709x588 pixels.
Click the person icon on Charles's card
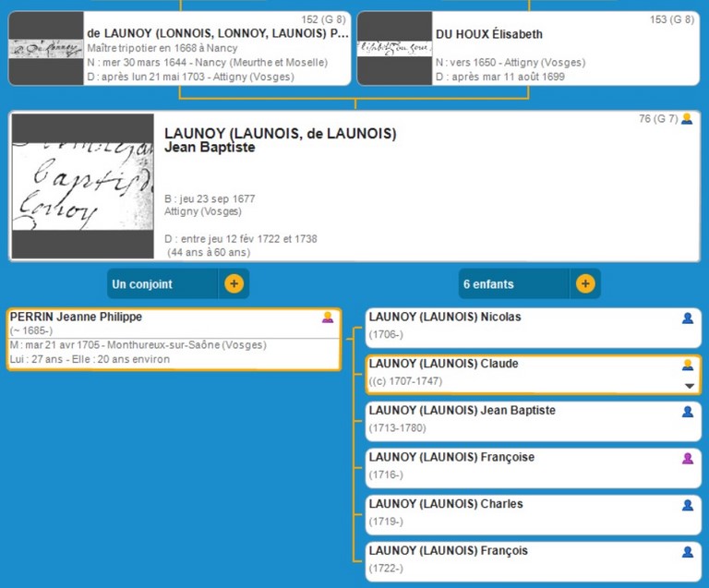tap(687, 505)
